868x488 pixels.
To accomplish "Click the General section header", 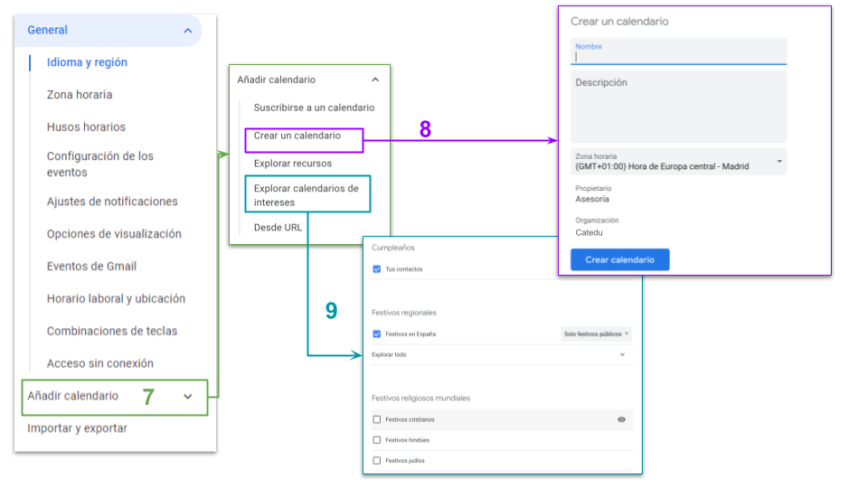I will (108, 31).
